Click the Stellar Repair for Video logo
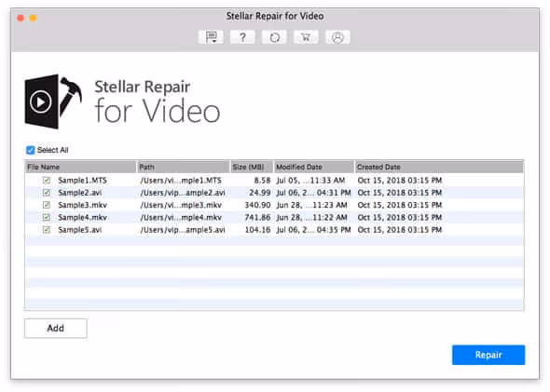The height and width of the screenshot is (392, 550). point(122,101)
